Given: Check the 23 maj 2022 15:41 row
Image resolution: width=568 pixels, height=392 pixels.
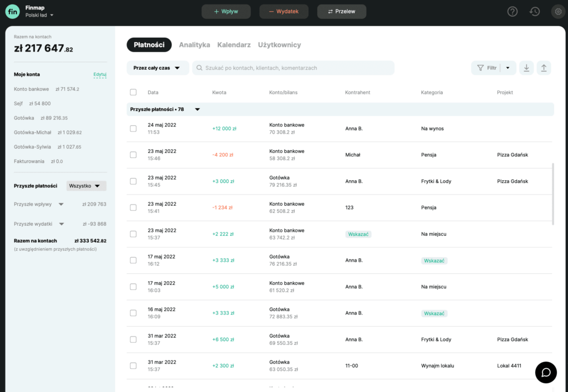Looking at the screenshot, I should (x=133, y=208).
